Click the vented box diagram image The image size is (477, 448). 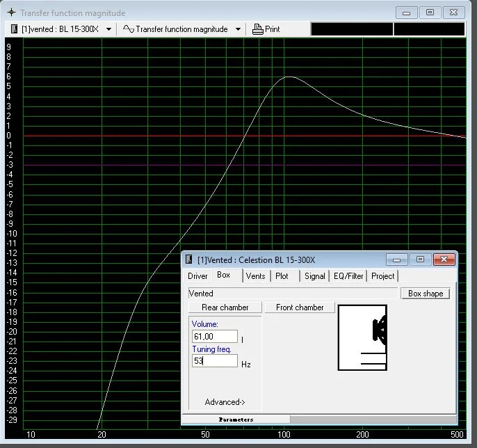[x=362, y=337]
